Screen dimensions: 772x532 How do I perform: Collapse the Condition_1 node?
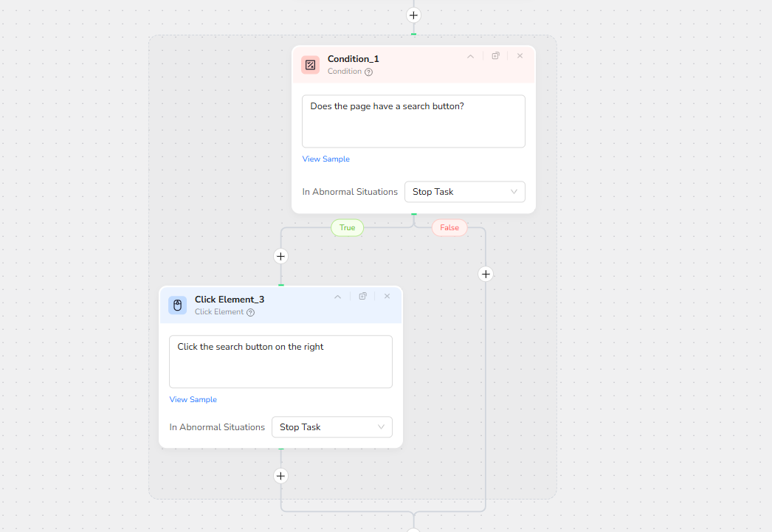point(470,56)
